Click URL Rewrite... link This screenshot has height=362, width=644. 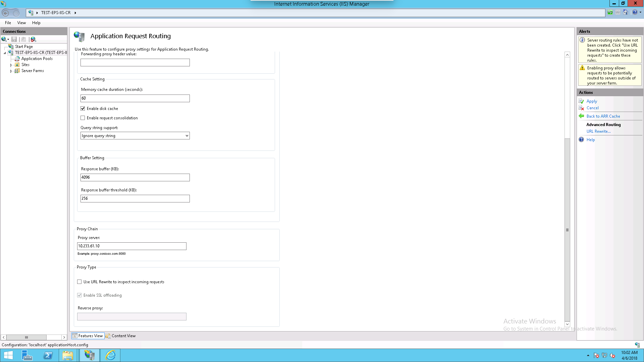[x=598, y=131]
